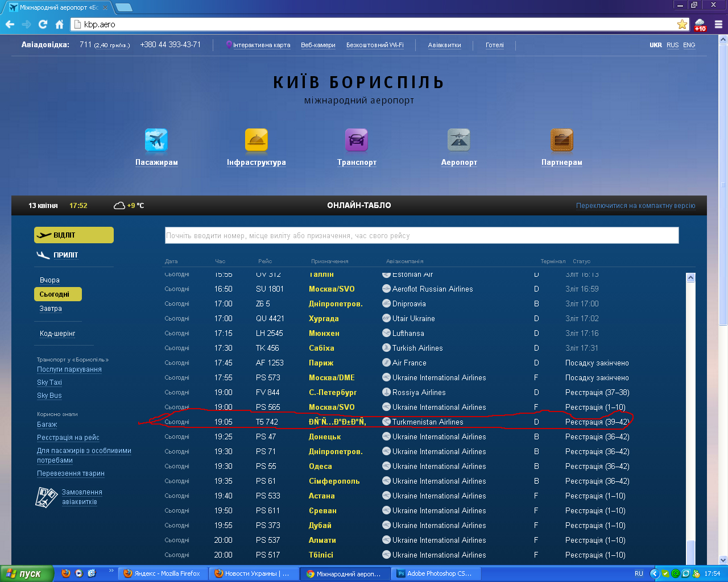
Task: Click Переключитися на компактну версію link
Action: (635, 206)
